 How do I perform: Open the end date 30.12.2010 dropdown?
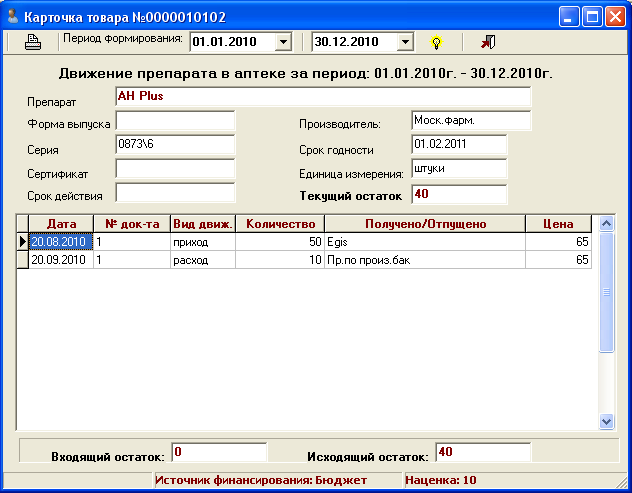(405, 42)
